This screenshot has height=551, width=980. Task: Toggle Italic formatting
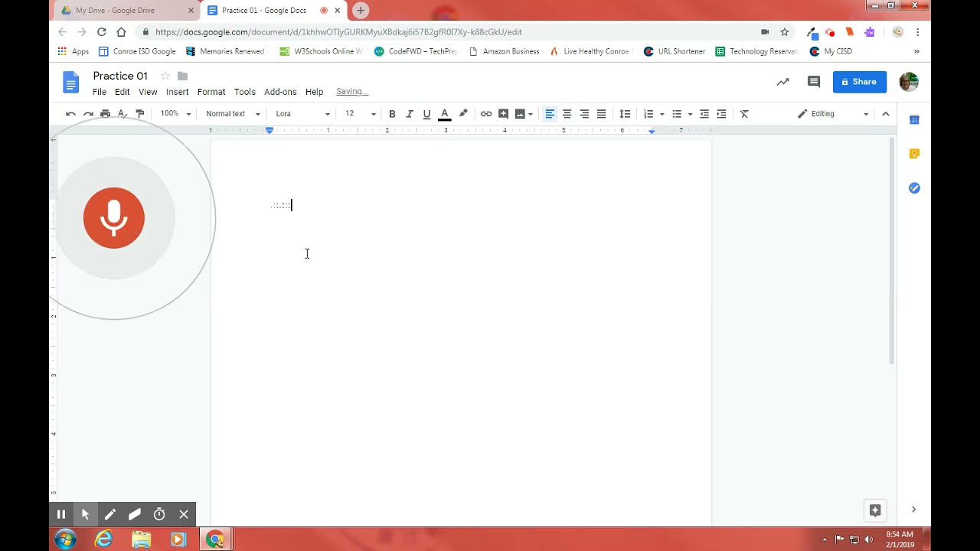click(410, 114)
